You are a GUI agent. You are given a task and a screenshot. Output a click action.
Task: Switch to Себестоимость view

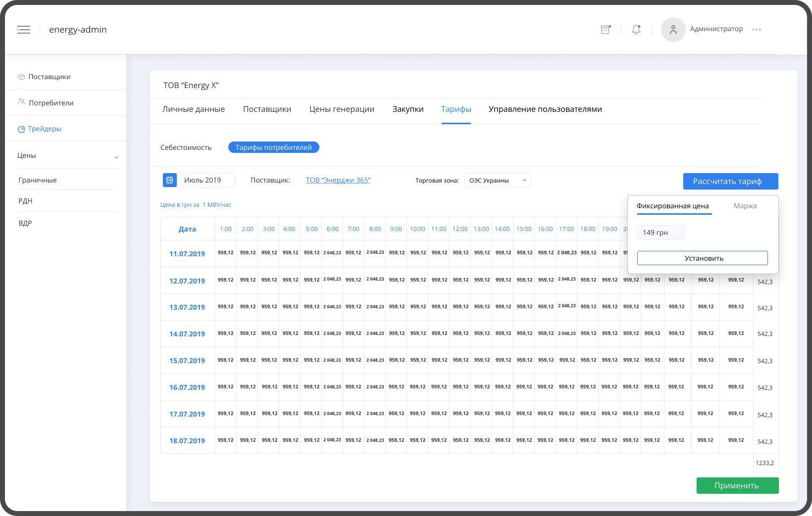[x=186, y=147]
